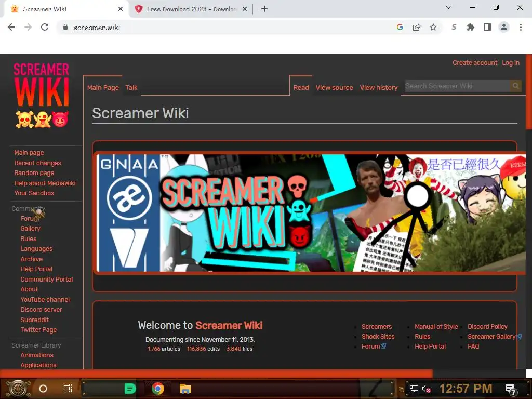
Task: Open the FAQ link
Action: click(473, 347)
